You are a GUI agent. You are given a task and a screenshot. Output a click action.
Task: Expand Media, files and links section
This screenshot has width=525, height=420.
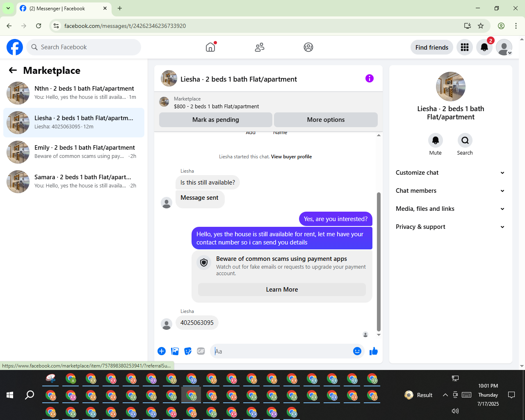(450, 209)
